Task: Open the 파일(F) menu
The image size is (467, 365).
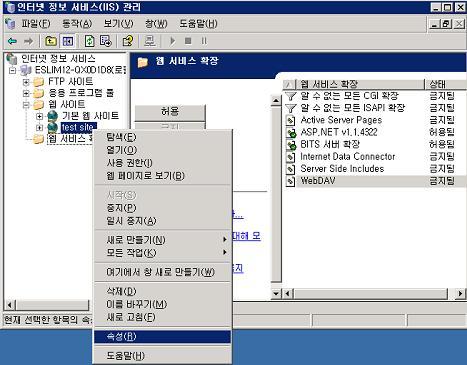Action: pyautogui.click(x=35, y=24)
